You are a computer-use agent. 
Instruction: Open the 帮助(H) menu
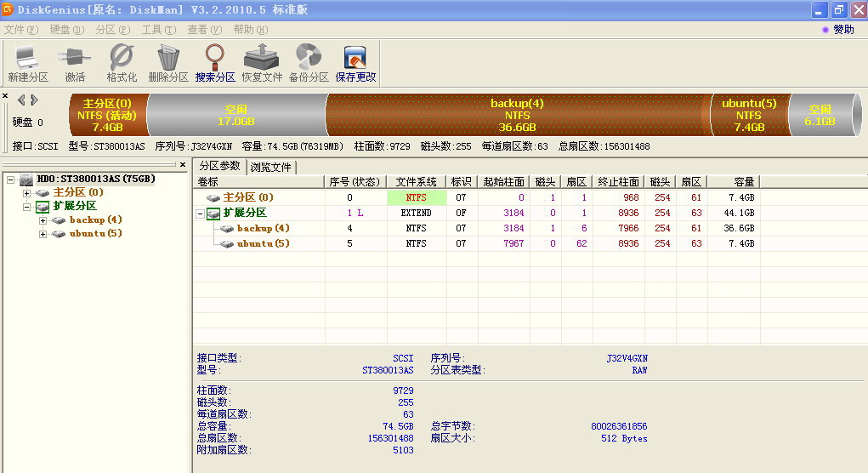click(x=251, y=30)
